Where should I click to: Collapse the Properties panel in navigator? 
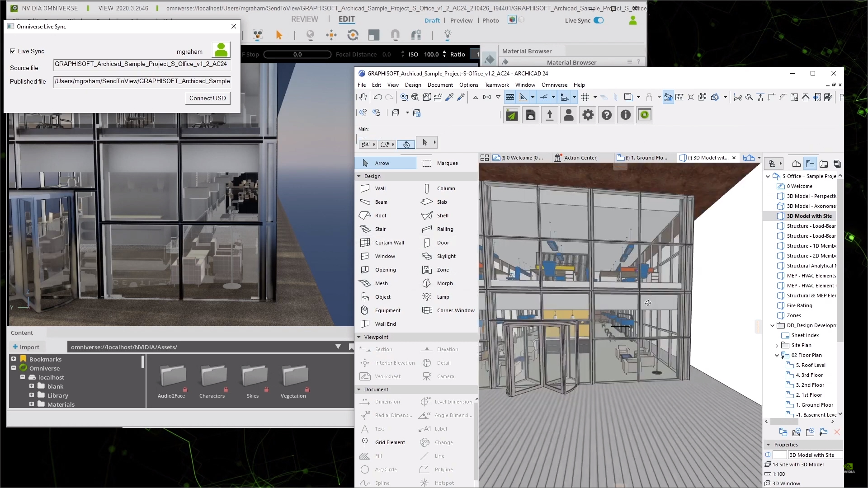[768, 445]
